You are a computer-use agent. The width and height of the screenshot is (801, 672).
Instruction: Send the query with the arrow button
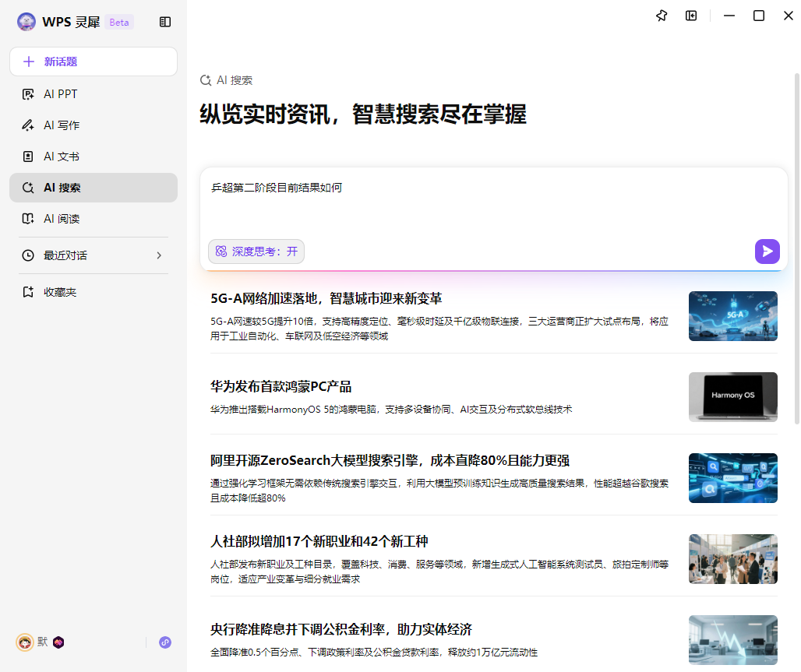coord(767,252)
